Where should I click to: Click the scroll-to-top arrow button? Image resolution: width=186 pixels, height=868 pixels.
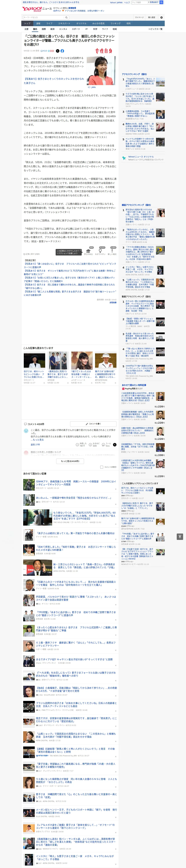(x=180, y=536)
